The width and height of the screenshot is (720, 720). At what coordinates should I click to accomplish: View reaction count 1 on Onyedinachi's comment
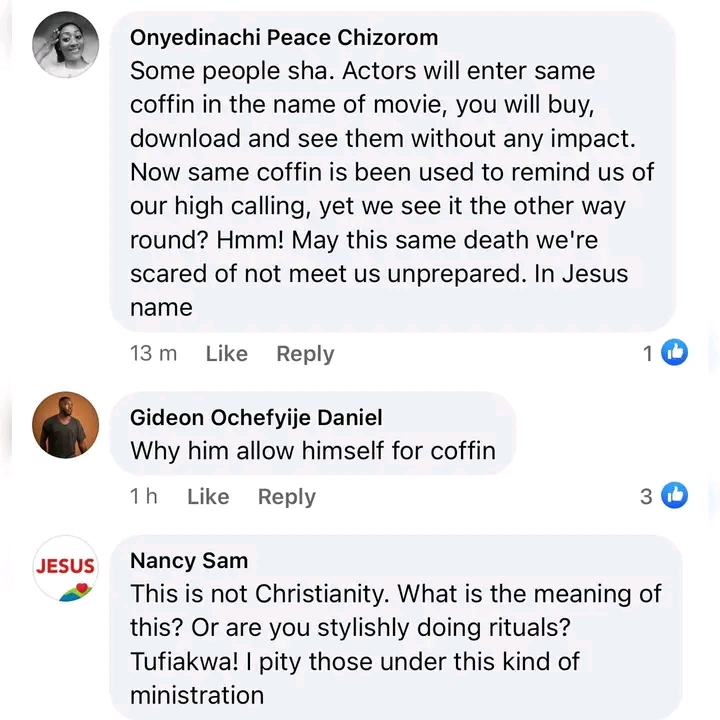[648, 353]
